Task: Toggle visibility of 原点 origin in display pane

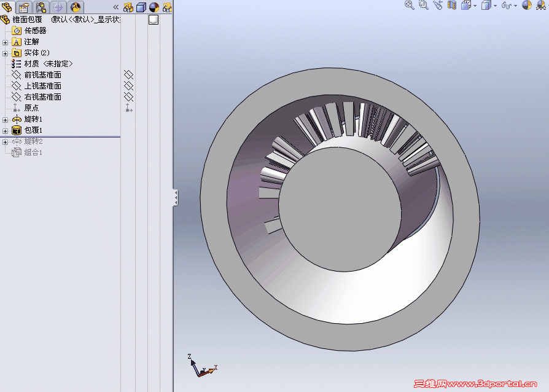Action: [128, 108]
